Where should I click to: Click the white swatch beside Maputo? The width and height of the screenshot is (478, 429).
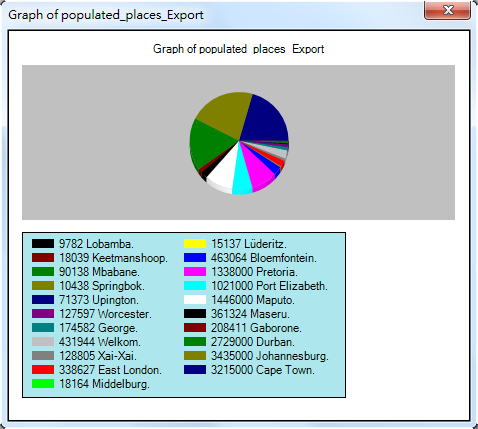point(195,300)
